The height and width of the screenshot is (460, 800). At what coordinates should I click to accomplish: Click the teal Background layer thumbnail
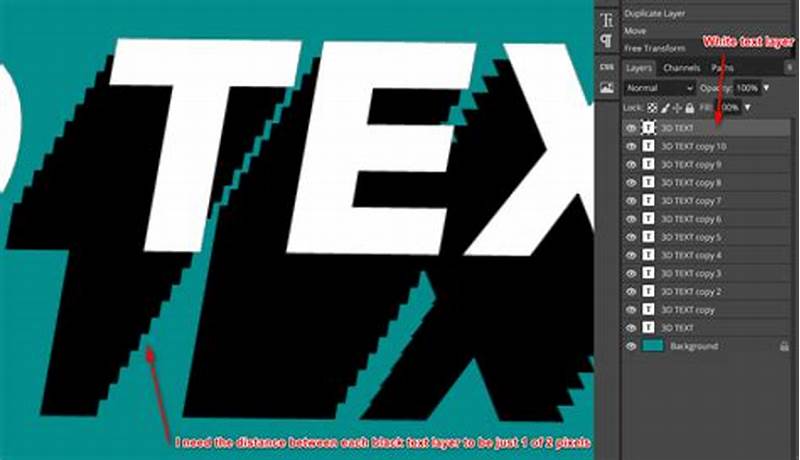point(653,346)
